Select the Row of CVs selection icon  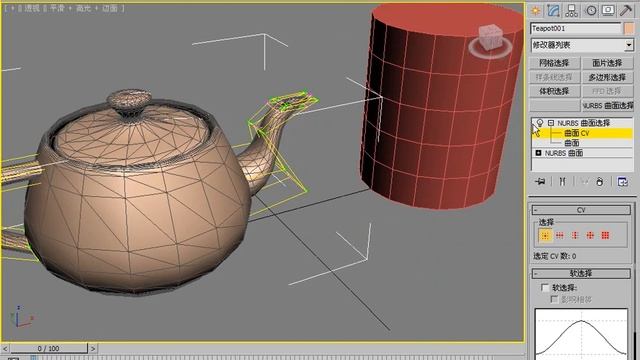(x=560, y=236)
